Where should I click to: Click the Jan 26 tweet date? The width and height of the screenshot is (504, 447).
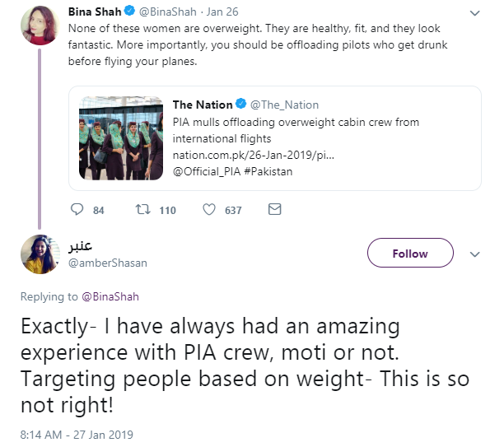click(222, 12)
